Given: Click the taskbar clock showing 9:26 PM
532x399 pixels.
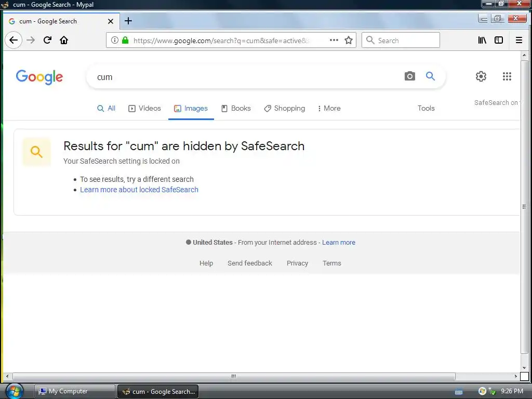Looking at the screenshot, I should click(512, 391).
